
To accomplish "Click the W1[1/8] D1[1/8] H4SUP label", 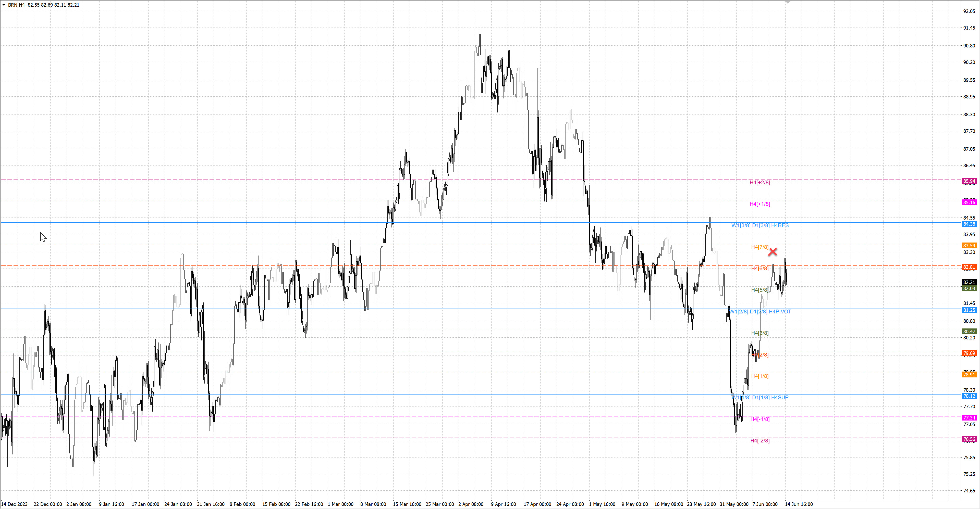I will click(761, 398).
